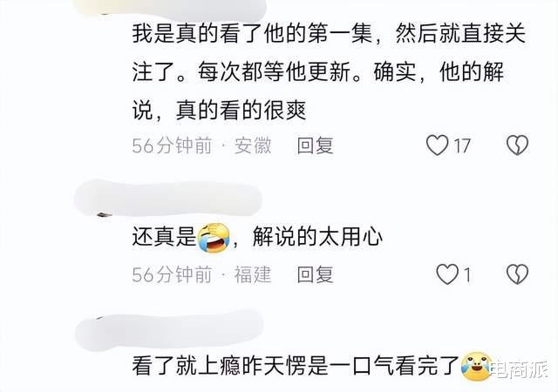Open blurred username above 看了就上瘾 comment
The width and height of the screenshot is (558, 392).
point(169,330)
